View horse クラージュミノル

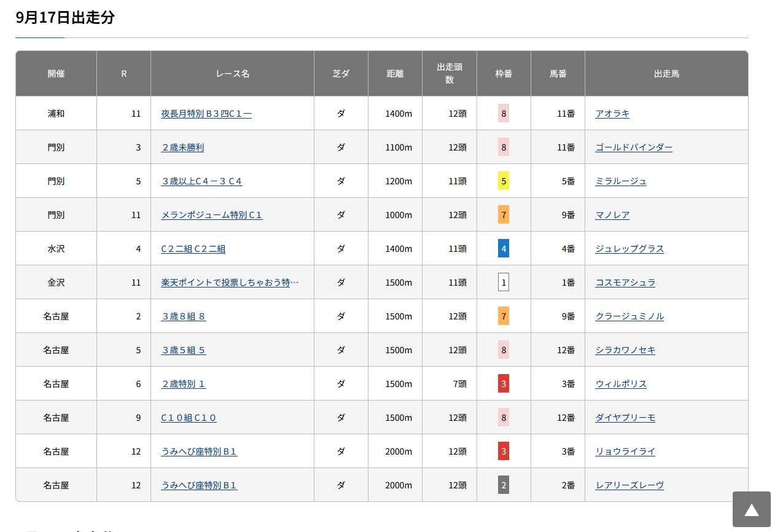point(630,316)
